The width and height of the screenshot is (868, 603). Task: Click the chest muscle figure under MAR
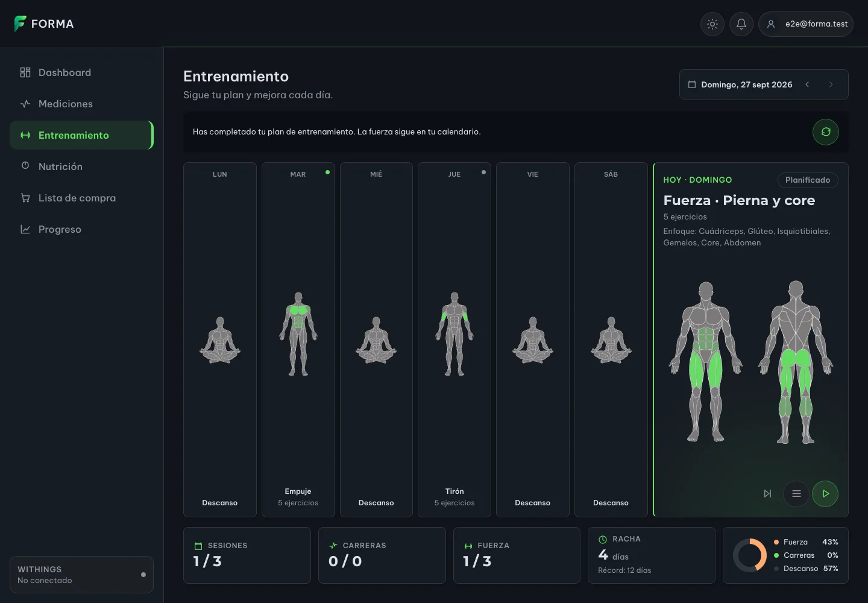click(298, 334)
